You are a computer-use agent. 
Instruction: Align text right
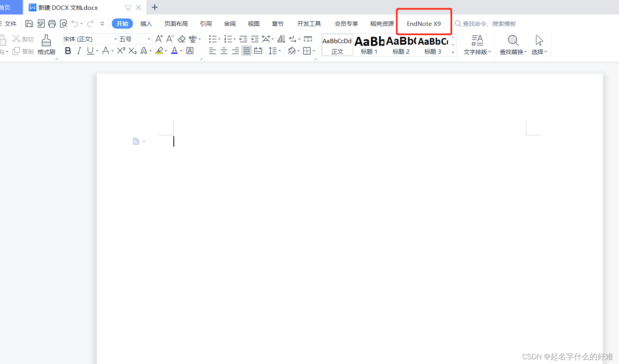(x=235, y=51)
